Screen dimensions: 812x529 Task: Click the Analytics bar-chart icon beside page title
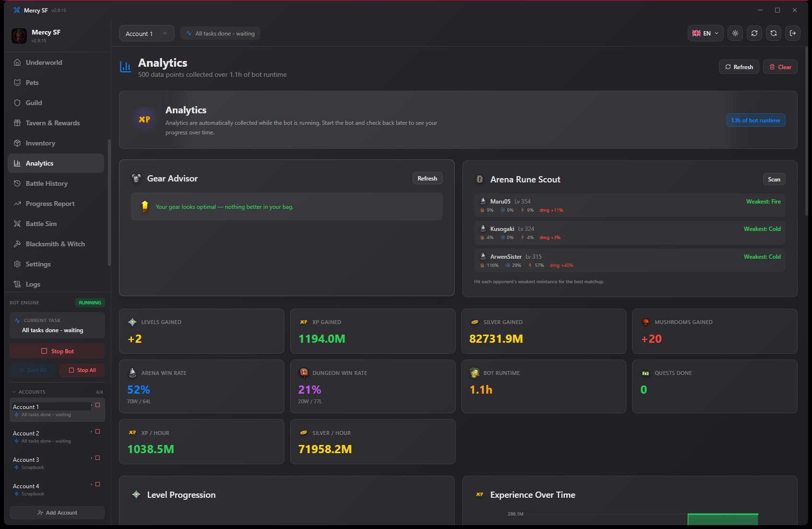pyautogui.click(x=125, y=67)
